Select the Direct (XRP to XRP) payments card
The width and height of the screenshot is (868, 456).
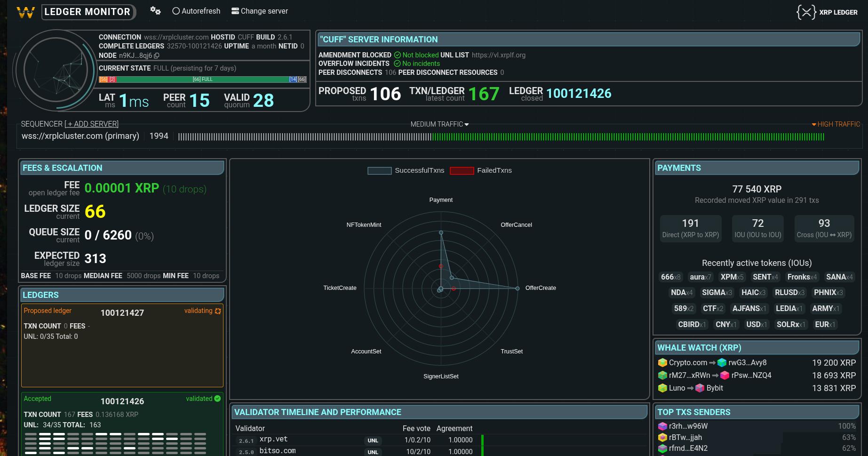point(691,228)
